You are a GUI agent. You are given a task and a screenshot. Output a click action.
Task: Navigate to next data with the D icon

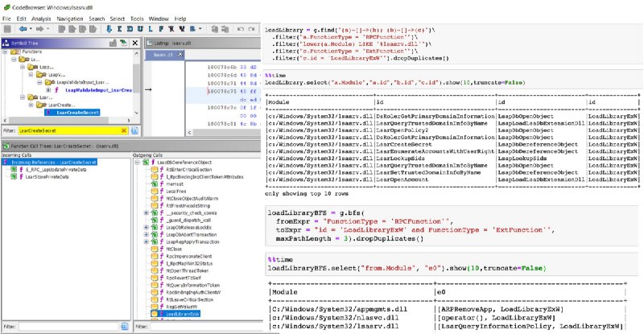(130, 29)
